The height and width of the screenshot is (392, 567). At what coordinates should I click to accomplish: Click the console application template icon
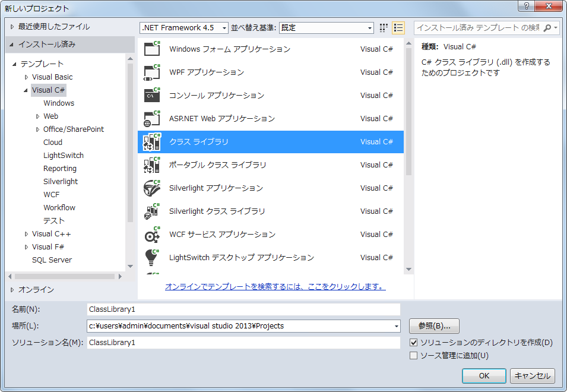pyautogui.click(x=152, y=95)
